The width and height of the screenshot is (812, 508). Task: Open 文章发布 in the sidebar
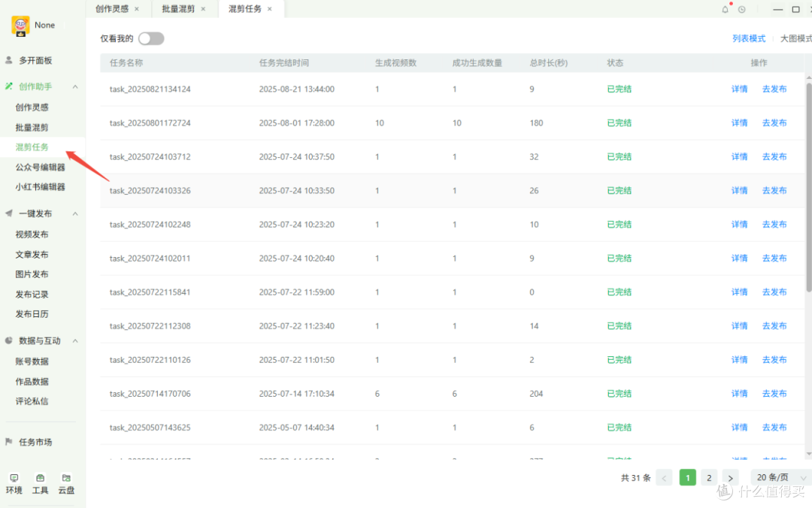pos(32,255)
